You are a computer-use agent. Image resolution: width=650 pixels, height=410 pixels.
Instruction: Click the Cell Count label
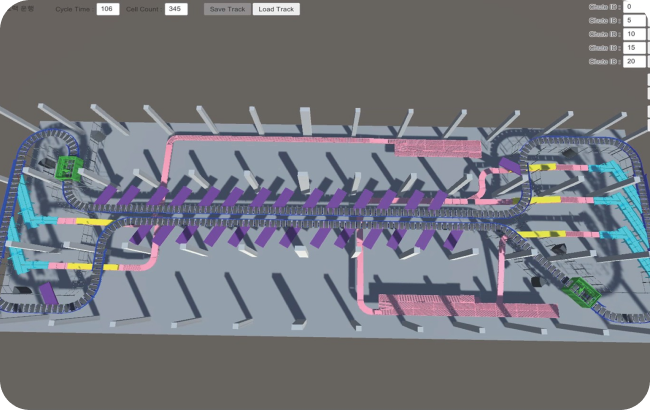click(x=141, y=9)
